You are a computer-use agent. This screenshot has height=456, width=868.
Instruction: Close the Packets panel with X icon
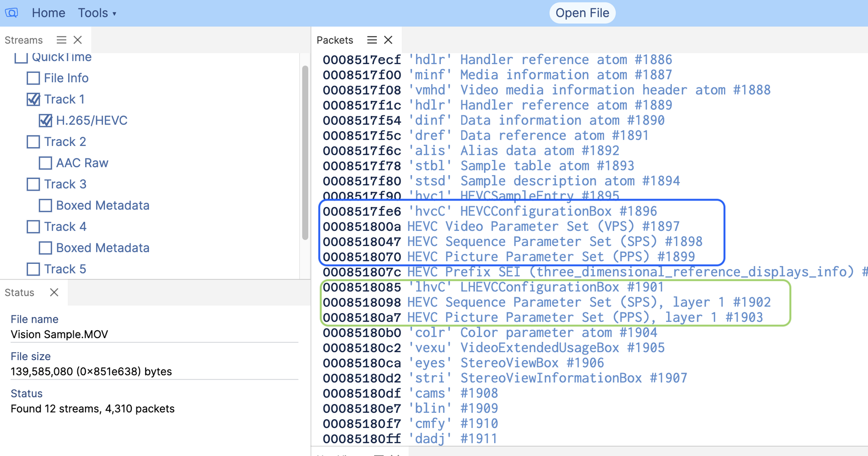[388, 40]
